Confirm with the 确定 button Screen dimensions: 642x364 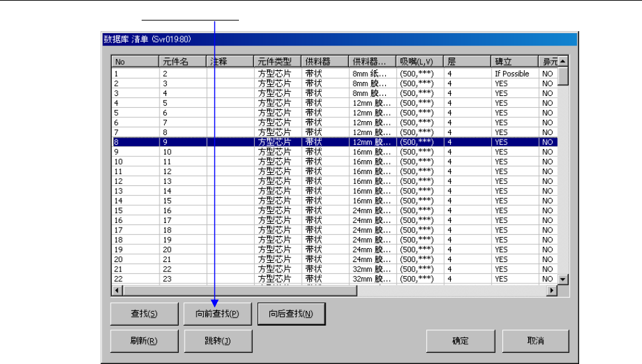tap(460, 341)
